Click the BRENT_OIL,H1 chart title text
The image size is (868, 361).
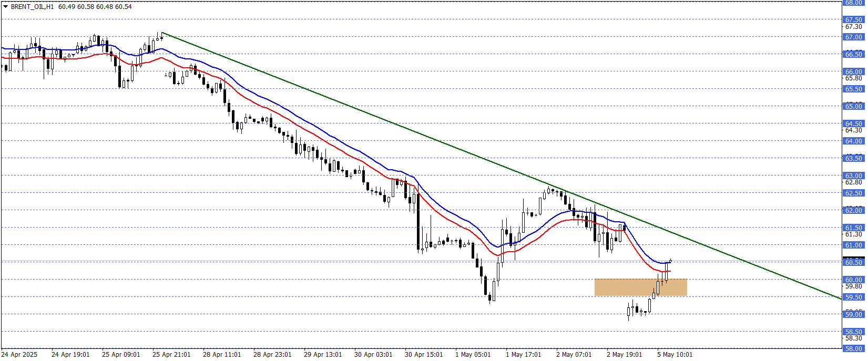(x=32, y=7)
